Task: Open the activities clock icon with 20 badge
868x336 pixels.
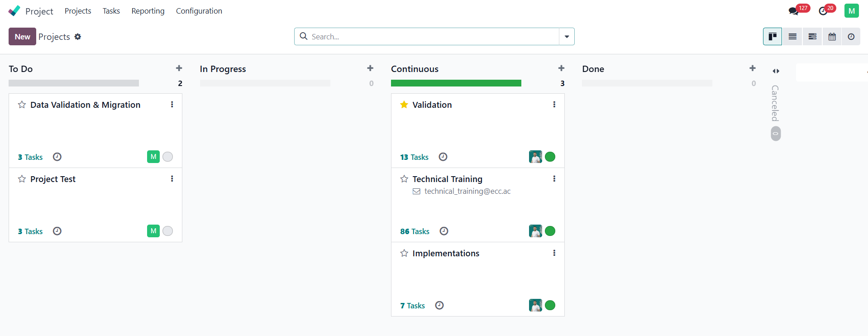Action: click(823, 11)
